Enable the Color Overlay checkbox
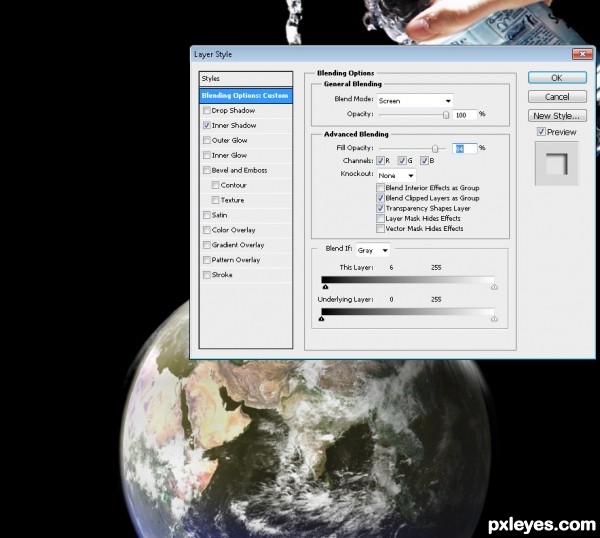This screenshot has width=600, height=538. pos(207,230)
